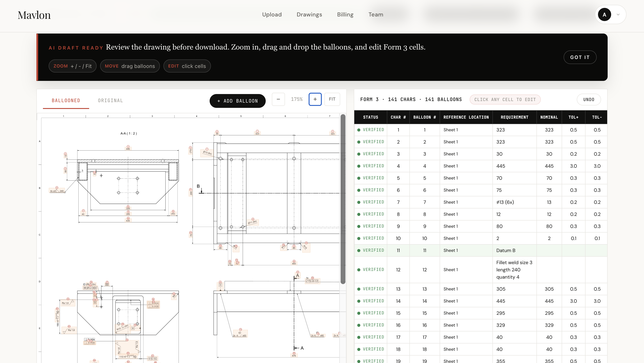The width and height of the screenshot is (644, 363).
Task: Click the ADD BALLOON button
Action: (x=237, y=101)
